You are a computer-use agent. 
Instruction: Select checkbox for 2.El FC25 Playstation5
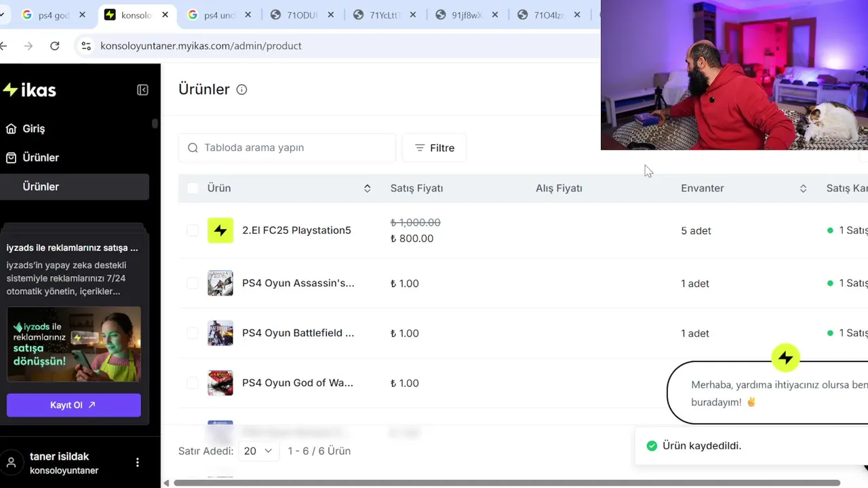[x=193, y=230]
